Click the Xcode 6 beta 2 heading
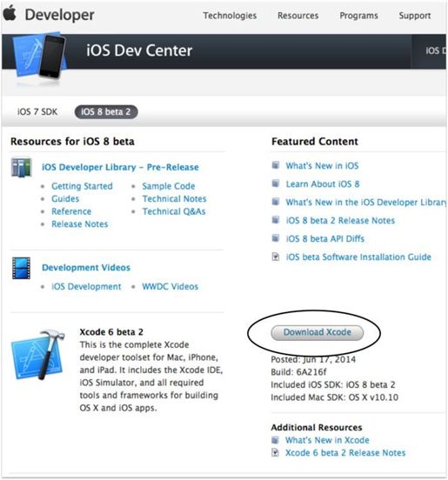448x480 pixels. tap(111, 332)
